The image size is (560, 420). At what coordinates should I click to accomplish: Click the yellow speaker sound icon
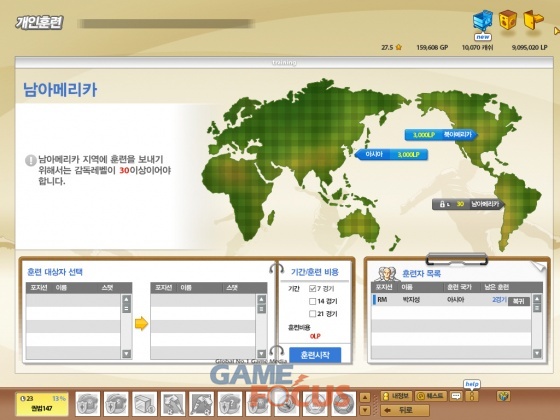508,21
